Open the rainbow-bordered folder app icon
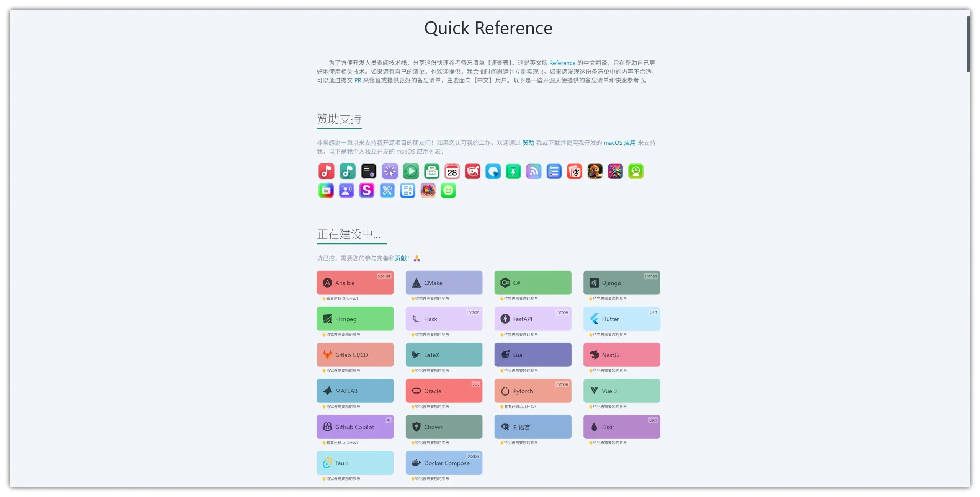Image resolution: width=980 pixels, height=497 pixels. tap(326, 190)
